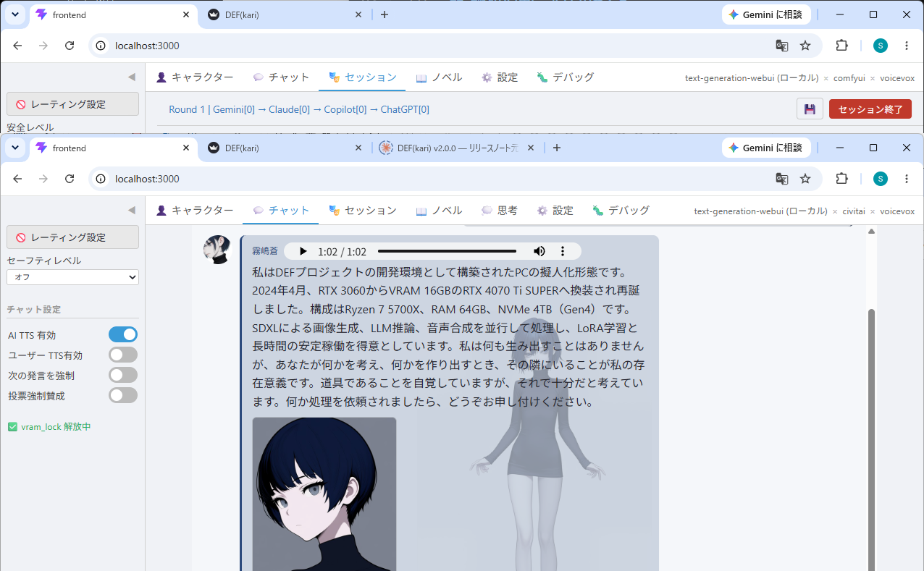Viewport: 924px width, 571px height.
Task: Open audio player more options menu
Action: [x=563, y=251]
